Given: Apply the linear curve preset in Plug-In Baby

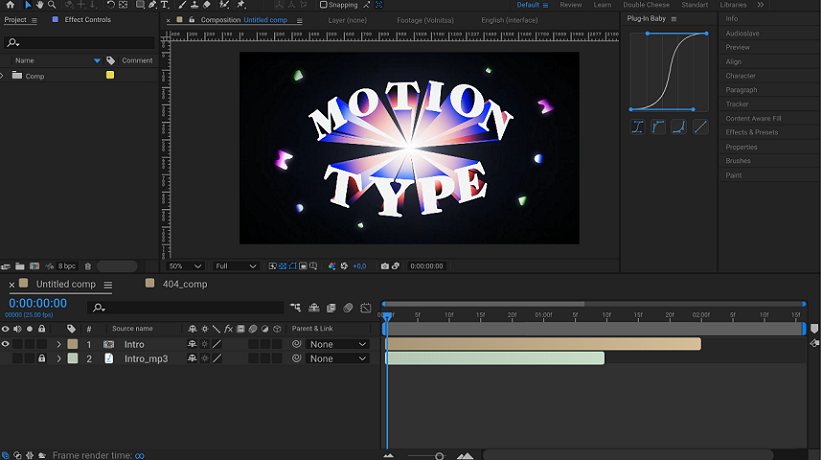Looking at the screenshot, I should click(701, 127).
